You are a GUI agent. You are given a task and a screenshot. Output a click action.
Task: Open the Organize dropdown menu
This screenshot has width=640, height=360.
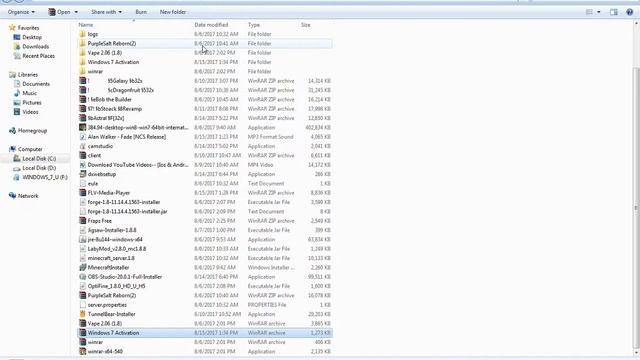coord(21,12)
